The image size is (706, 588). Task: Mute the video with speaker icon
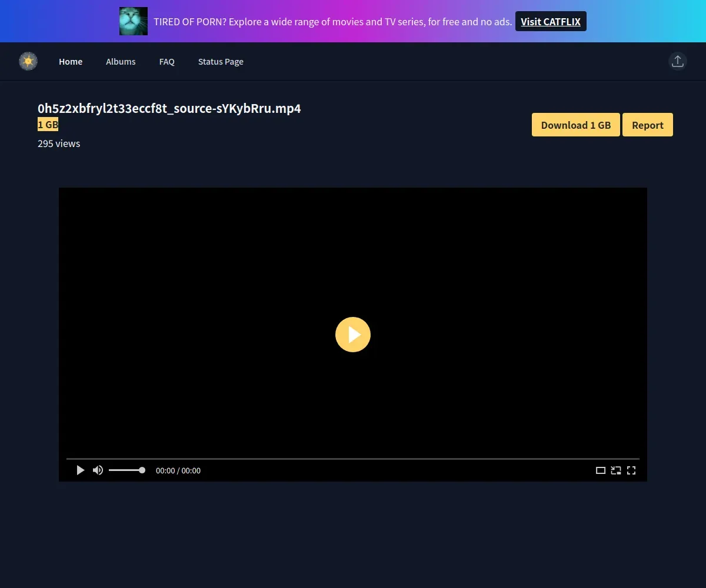(98, 470)
